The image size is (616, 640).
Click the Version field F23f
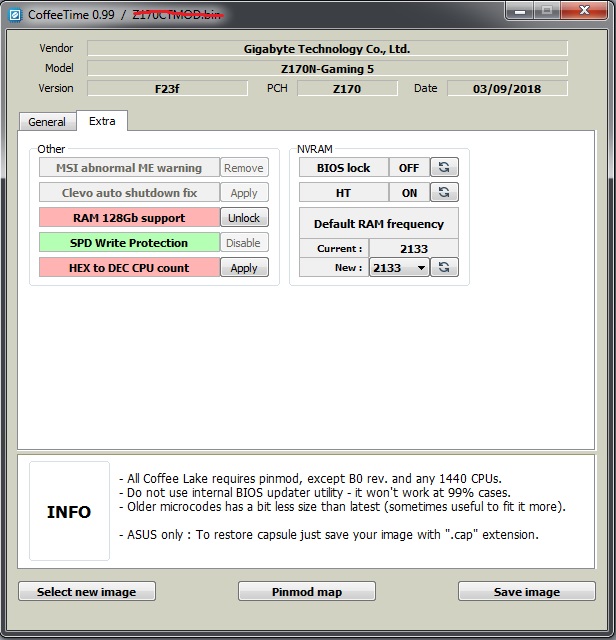pyautogui.click(x=167, y=89)
